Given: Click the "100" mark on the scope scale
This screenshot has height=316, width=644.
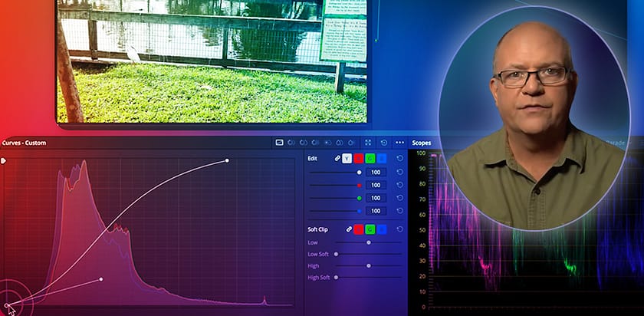Looking at the screenshot, I should (421, 153).
